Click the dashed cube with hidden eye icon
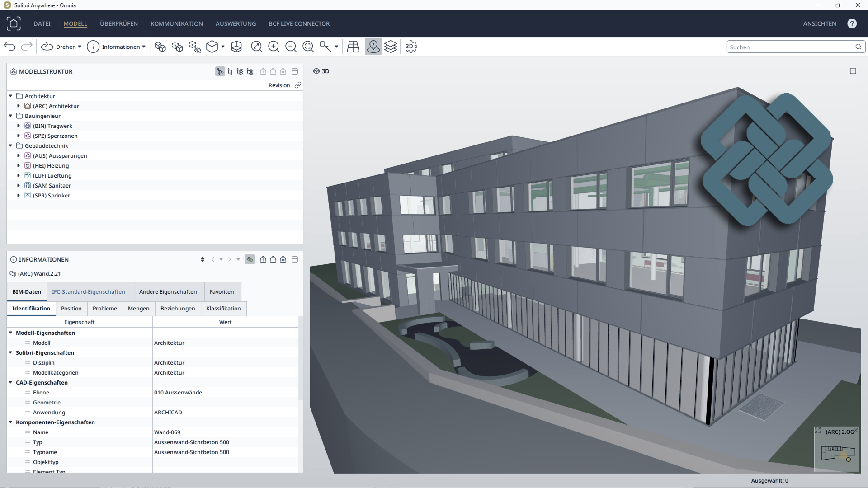The image size is (868, 488). coord(195,47)
